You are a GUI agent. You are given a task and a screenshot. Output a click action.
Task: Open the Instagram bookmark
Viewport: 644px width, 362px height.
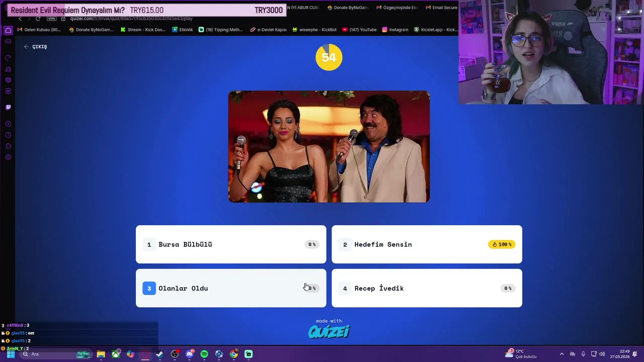(x=395, y=30)
